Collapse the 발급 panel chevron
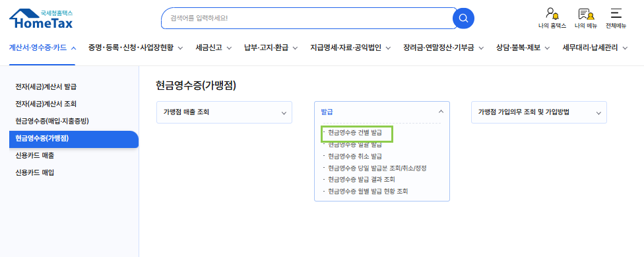644x257 pixels. pyautogui.click(x=441, y=112)
